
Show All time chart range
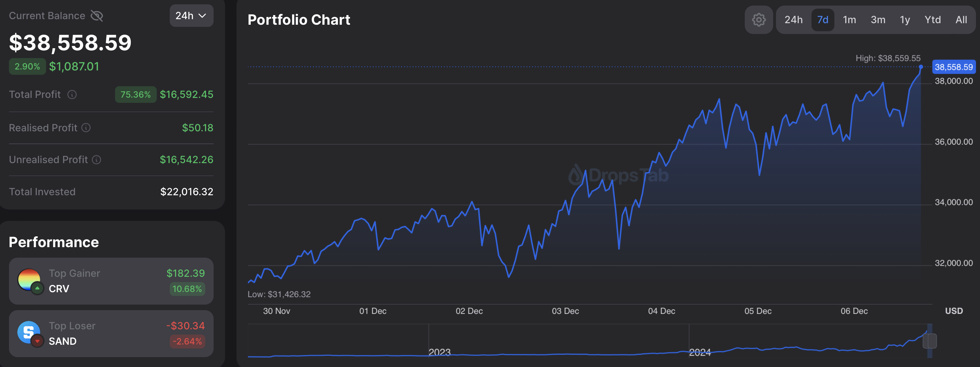pyautogui.click(x=961, y=20)
